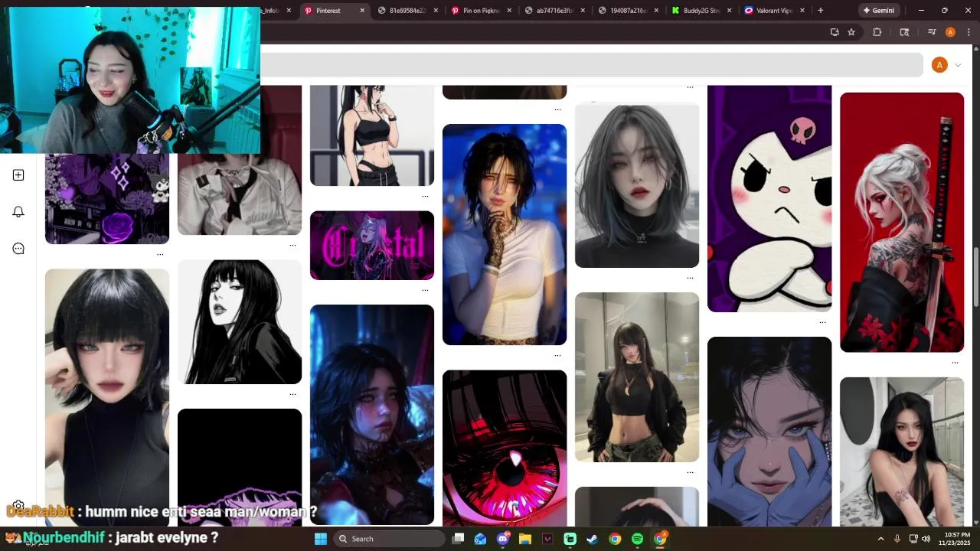Image resolution: width=980 pixels, height=551 pixels.
Task: Open more options under the Kuromi pin
Action: coord(822,322)
